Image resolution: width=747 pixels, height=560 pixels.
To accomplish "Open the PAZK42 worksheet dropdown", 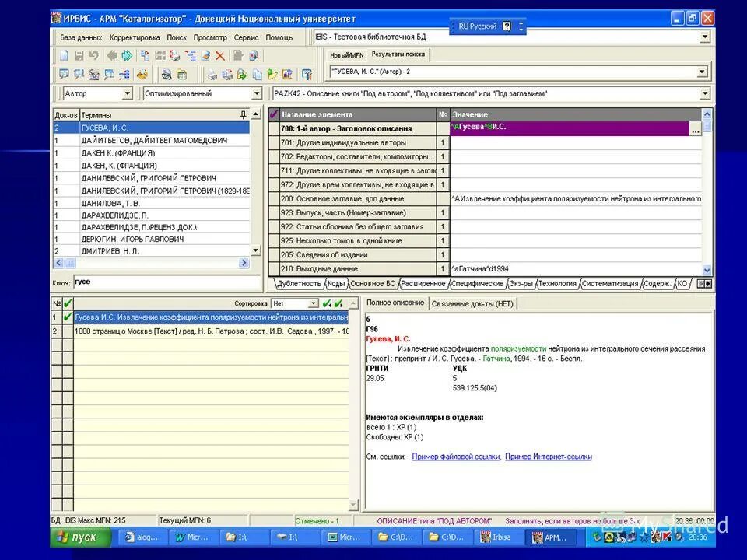I will (705, 94).
